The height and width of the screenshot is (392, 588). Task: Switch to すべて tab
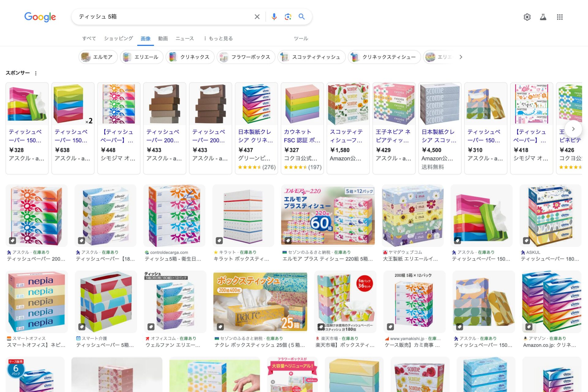click(89, 38)
